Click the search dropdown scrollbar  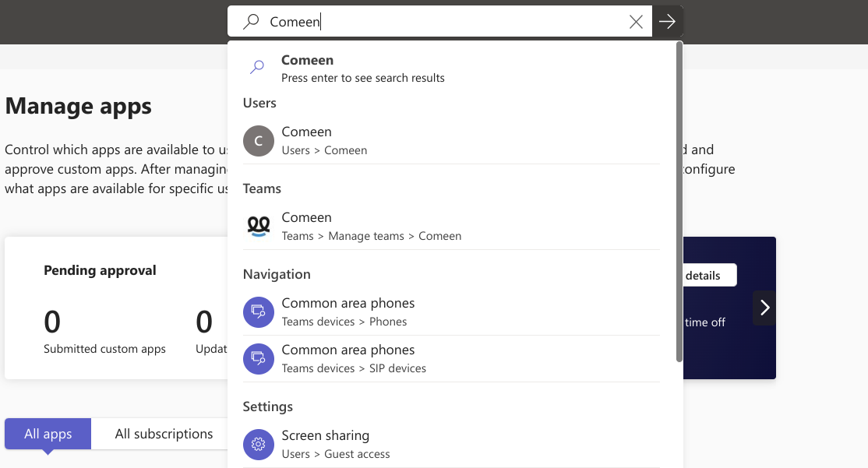pos(679,202)
